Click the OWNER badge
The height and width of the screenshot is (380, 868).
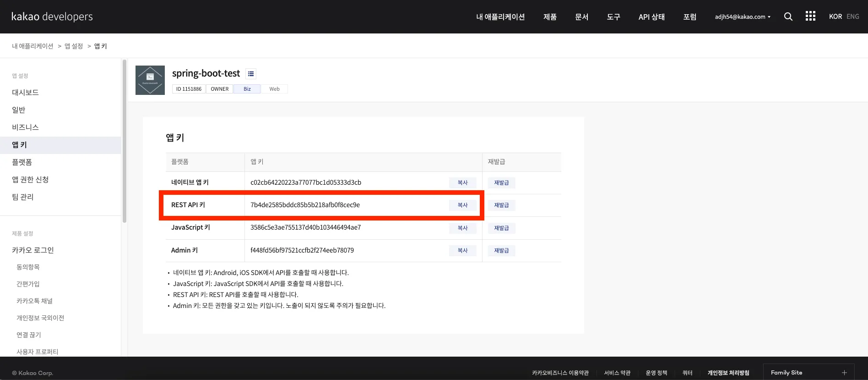[x=220, y=89]
